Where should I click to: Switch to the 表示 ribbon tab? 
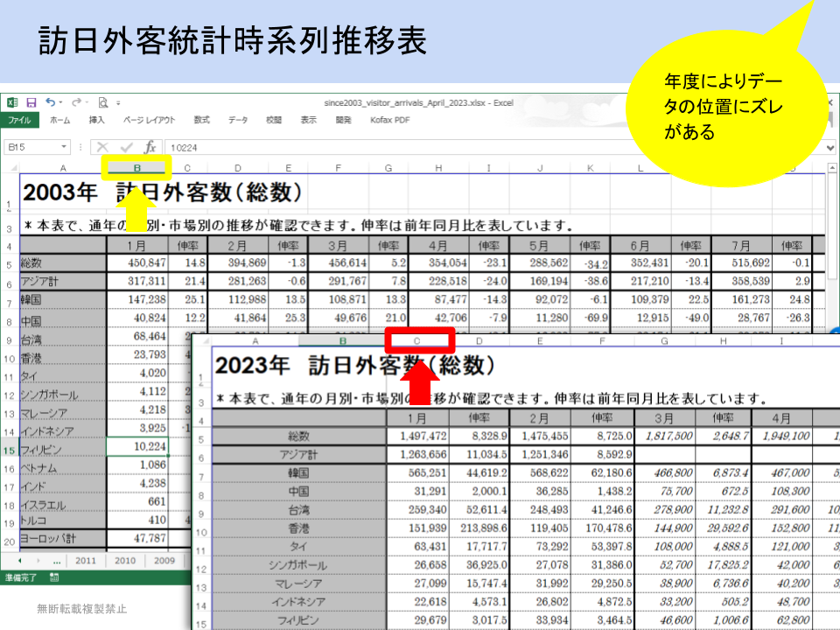click(309, 120)
